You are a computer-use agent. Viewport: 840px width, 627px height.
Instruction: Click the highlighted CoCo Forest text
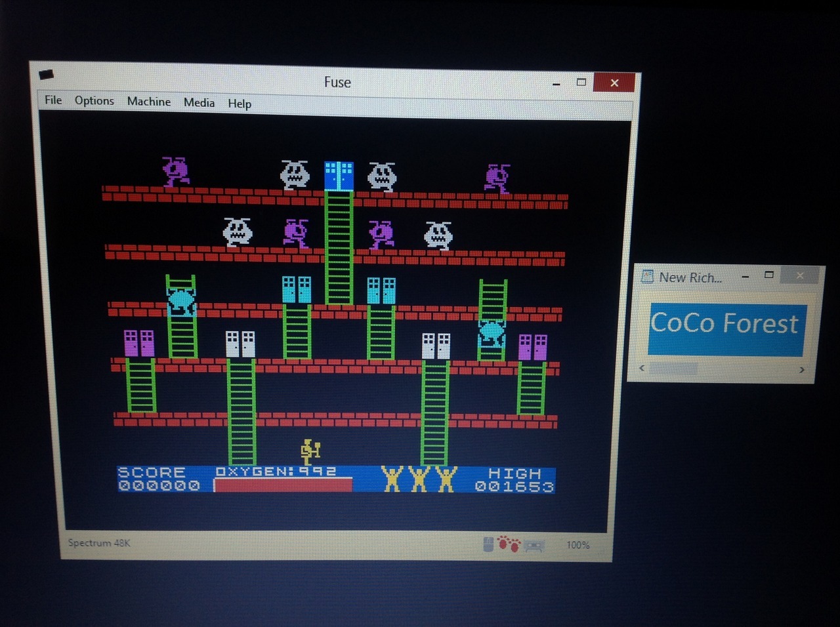724,324
